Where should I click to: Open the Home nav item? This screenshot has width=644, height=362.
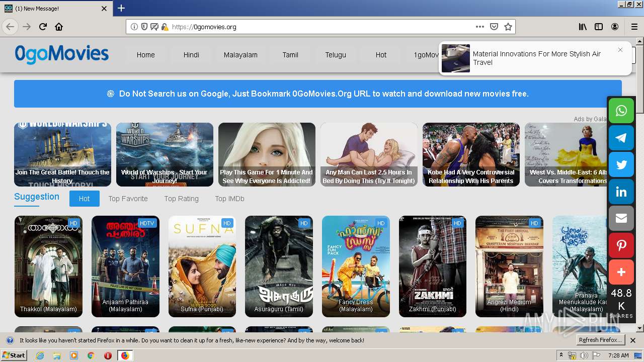(146, 55)
